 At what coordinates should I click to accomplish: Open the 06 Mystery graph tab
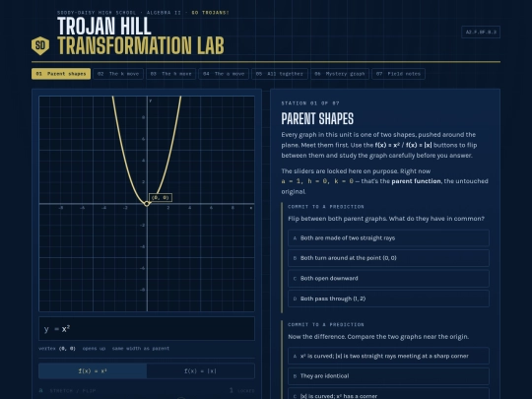(x=340, y=74)
